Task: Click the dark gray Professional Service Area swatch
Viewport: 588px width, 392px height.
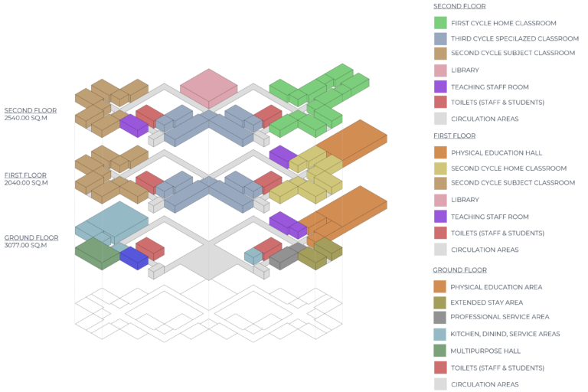Action: coord(439,317)
